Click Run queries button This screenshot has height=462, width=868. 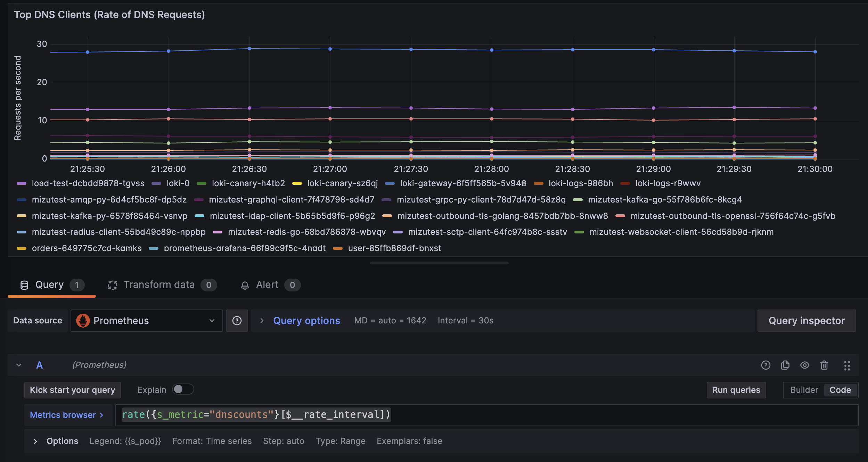pyautogui.click(x=736, y=390)
